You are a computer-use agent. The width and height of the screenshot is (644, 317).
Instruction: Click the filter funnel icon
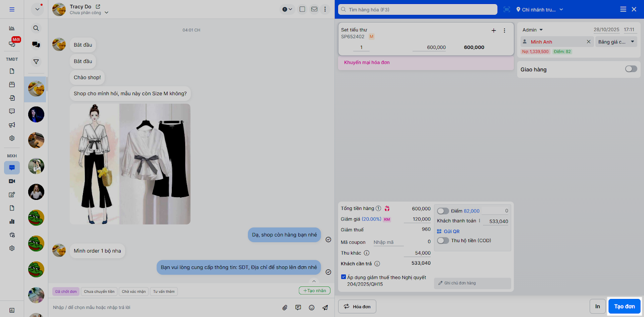point(36,62)
